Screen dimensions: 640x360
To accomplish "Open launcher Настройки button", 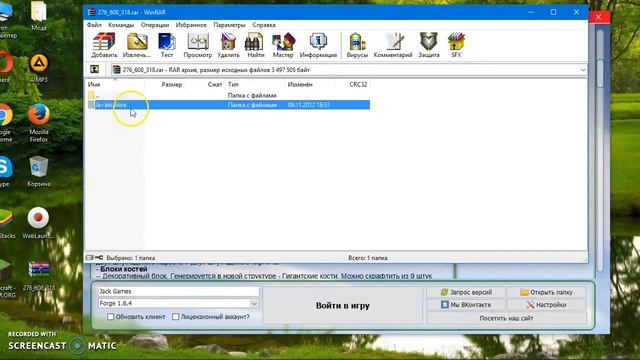I will pyautogui.click(x=546, y=305).
